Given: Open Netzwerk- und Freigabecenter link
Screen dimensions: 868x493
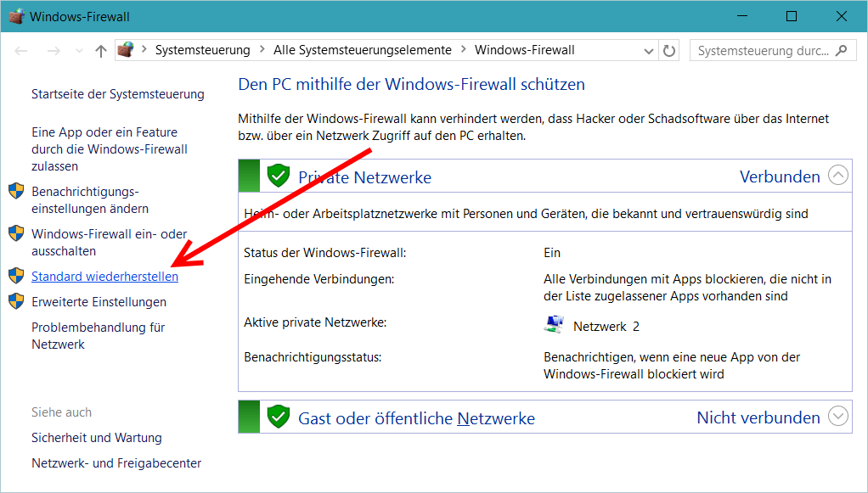Looking at the screenshot, I should [116, 463].
